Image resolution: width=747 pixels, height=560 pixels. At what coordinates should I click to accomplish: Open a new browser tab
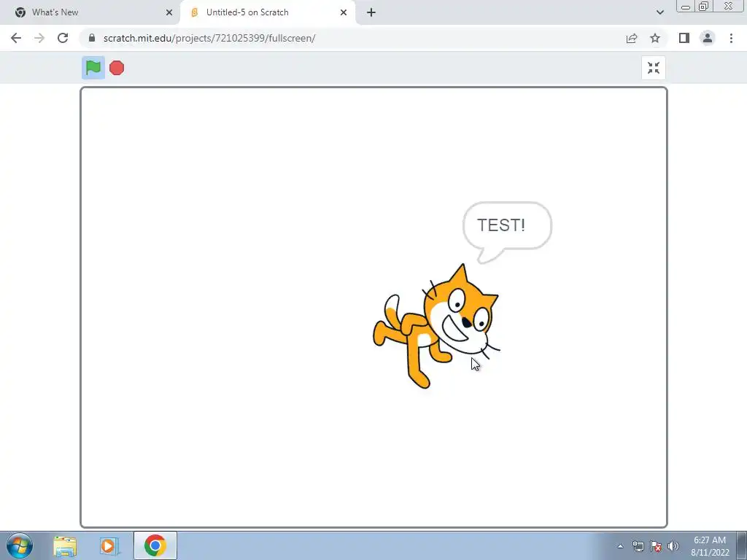[371, 12]
